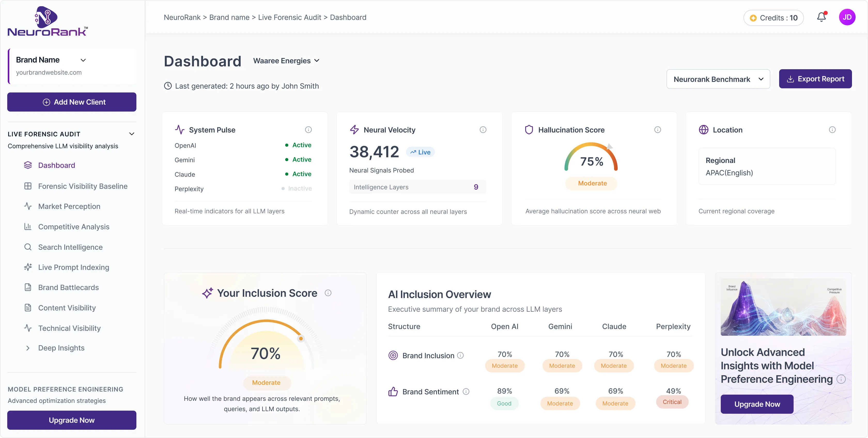The image size is (868, 438).
Task: Click System Pulse info icon
Action: [308, 130]
